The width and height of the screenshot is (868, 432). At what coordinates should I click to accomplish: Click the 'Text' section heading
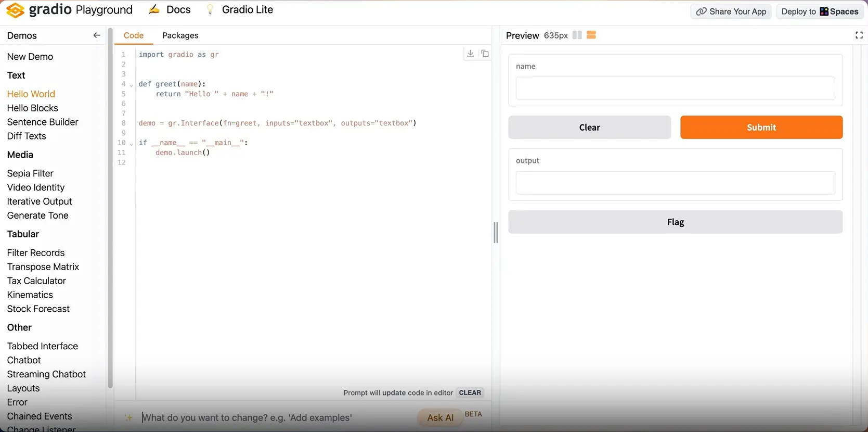(x=16, y=75)
